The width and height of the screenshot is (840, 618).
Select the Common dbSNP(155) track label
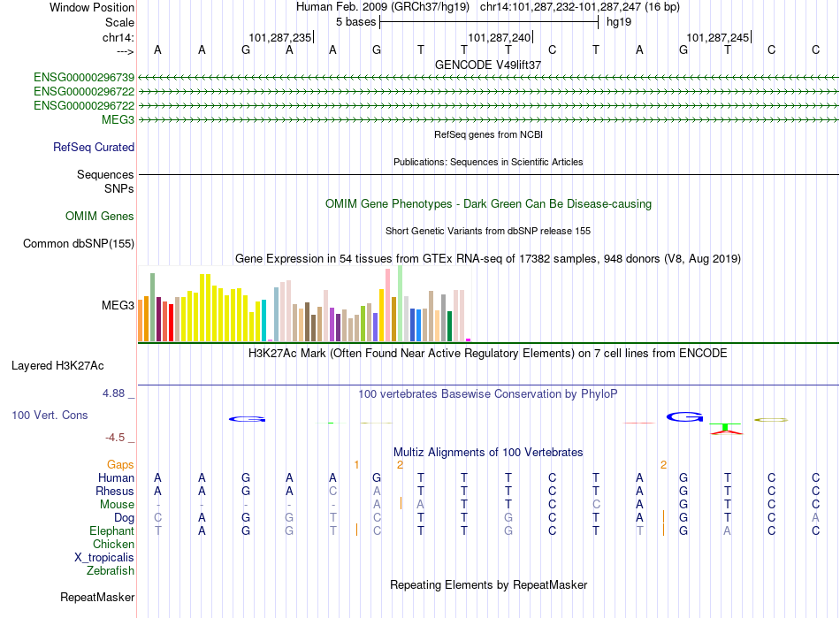(79, 244)
